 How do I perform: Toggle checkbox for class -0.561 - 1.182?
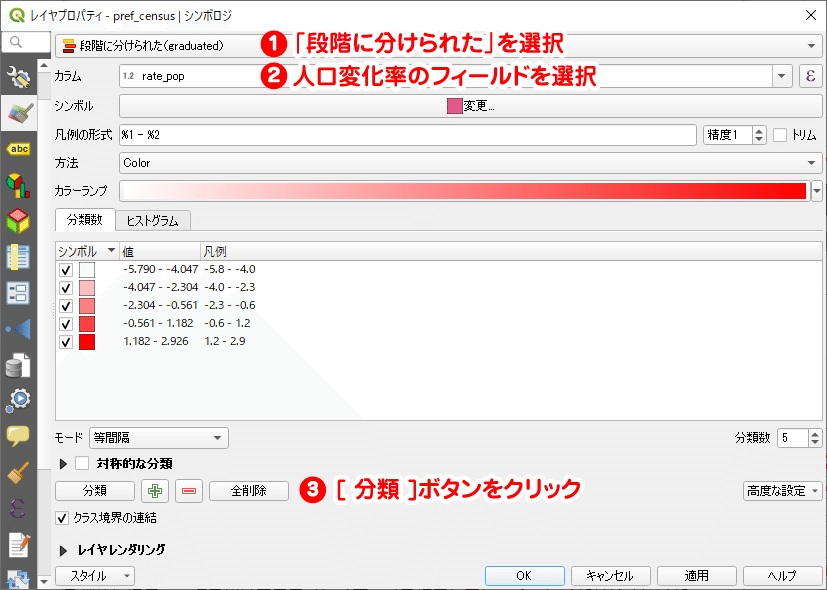click(x=66, y=324)
